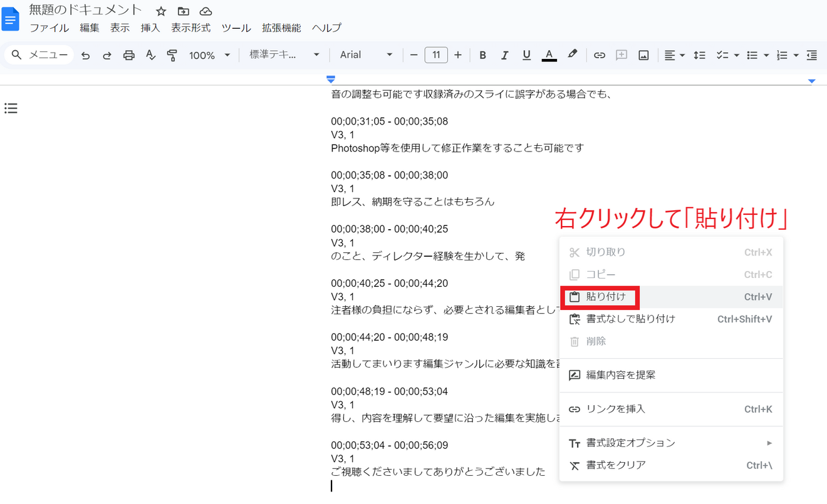Expand 書式設定オプション submenu

click(x=671, y=443)
